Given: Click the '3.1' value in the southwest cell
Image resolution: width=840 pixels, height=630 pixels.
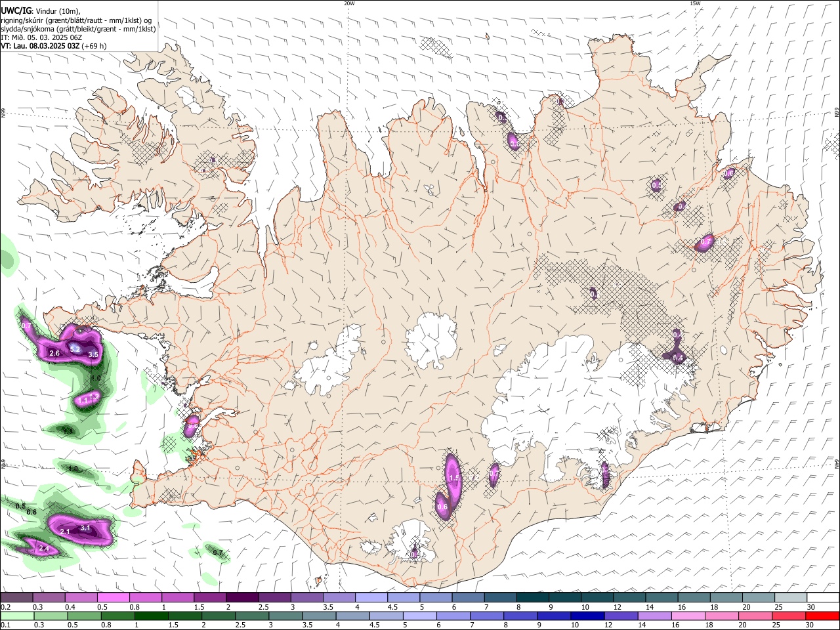Looking at the screenshot, I should (85, 528).
